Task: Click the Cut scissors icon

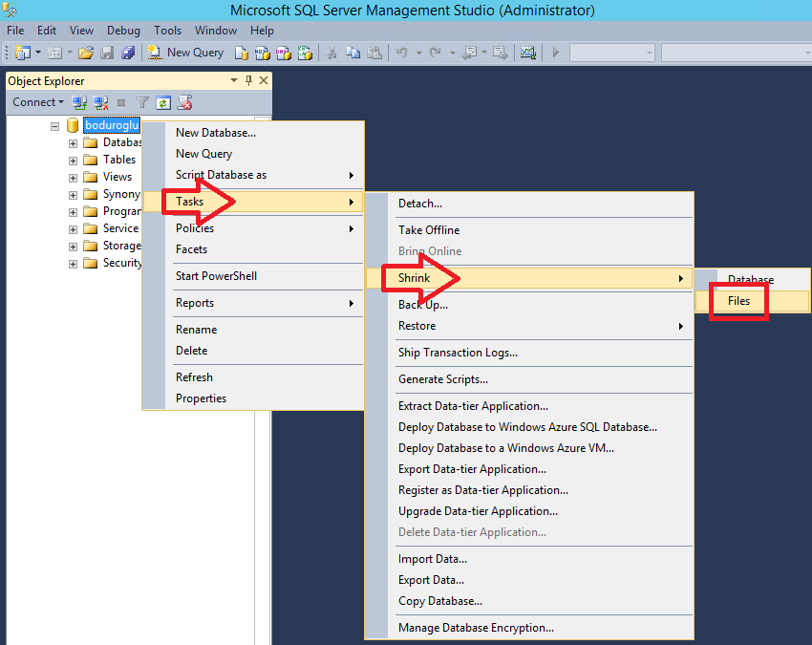Action: (x=331, y=53)
